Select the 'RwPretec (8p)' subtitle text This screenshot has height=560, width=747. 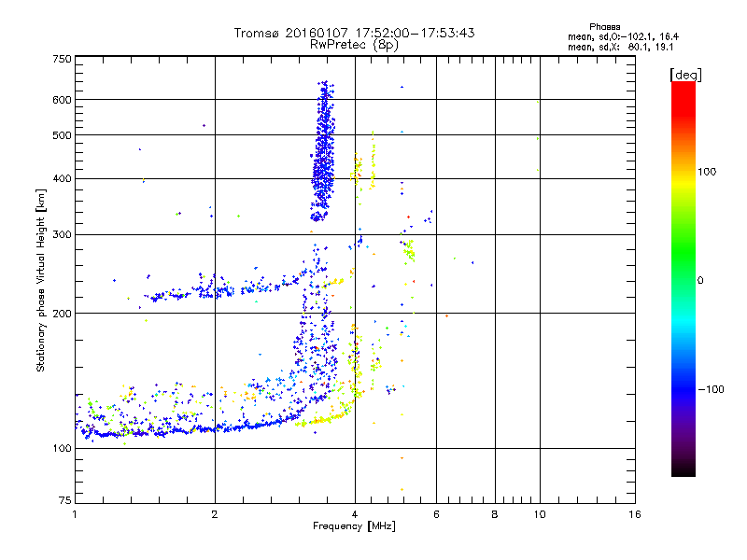point(354,45)
